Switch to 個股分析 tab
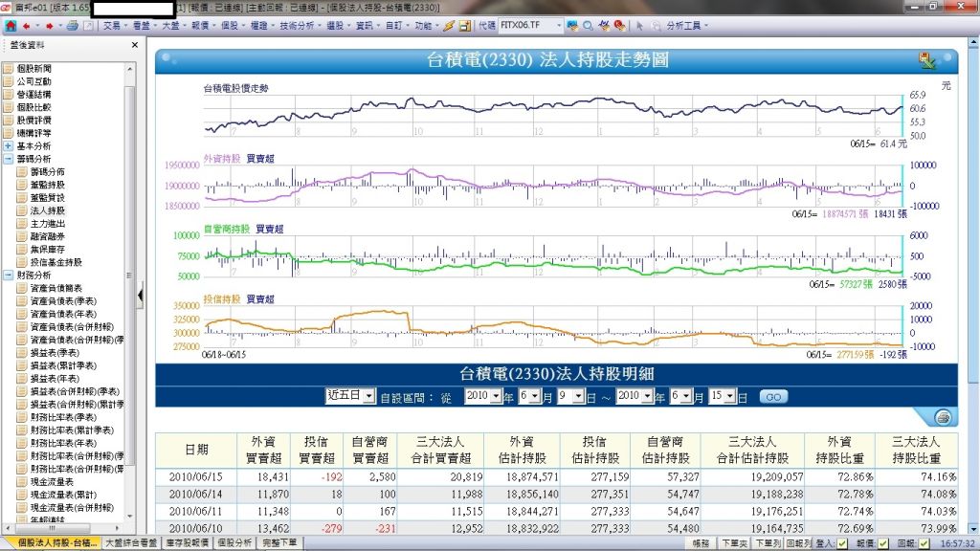 point(235,543)
